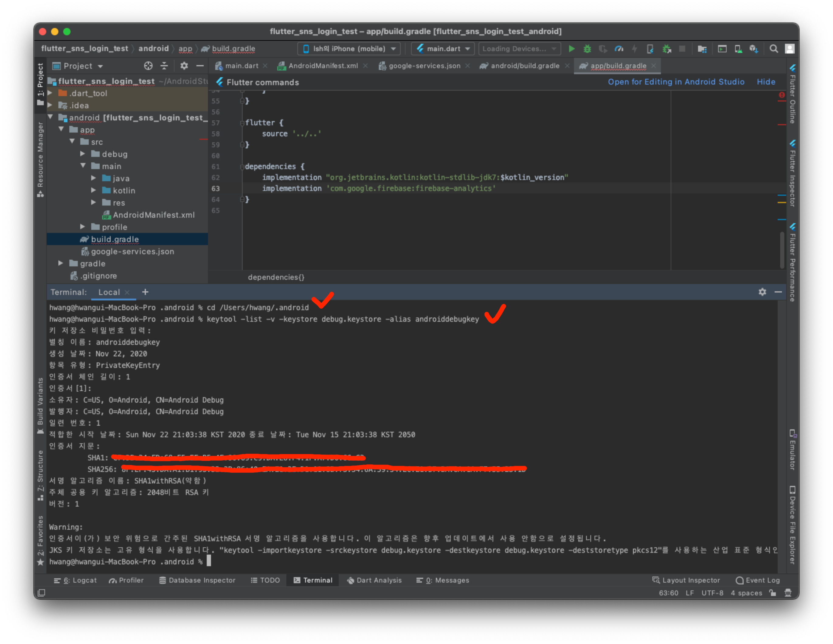Start debugging with the green bug icon
Image resolution: width=833 pixels, height=644 pixels.
coord(587,49)
